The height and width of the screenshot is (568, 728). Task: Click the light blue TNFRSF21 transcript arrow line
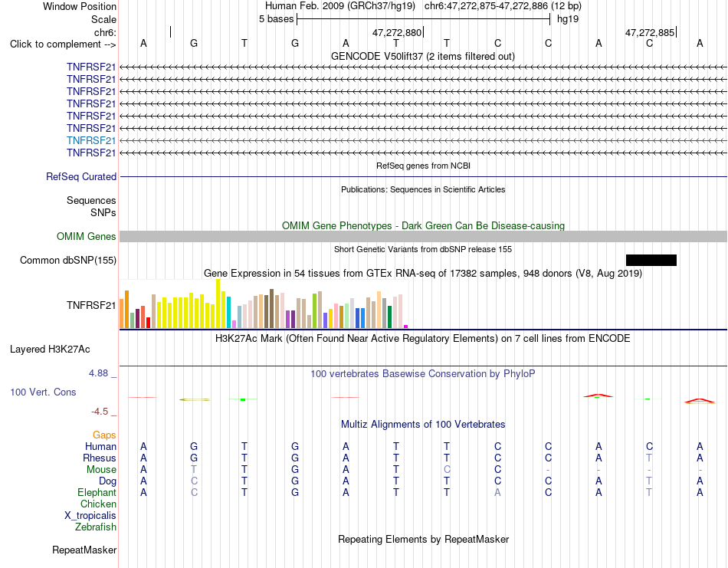point(423,140)
